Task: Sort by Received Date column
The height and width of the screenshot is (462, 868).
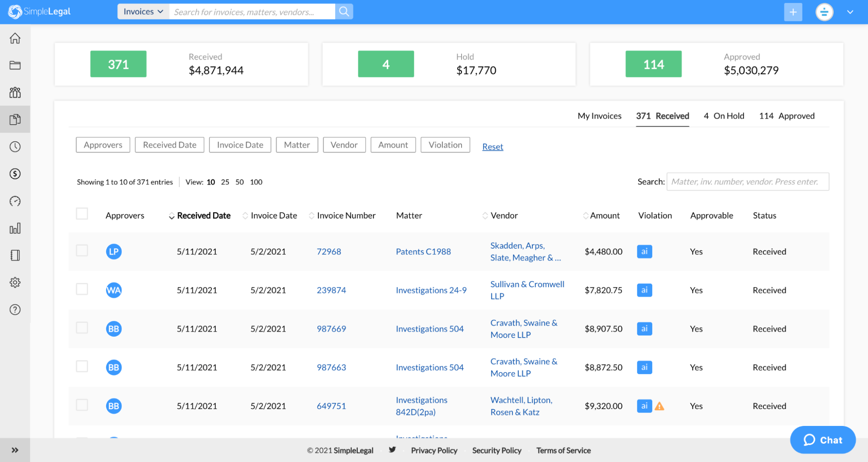Action: [200, 216]
